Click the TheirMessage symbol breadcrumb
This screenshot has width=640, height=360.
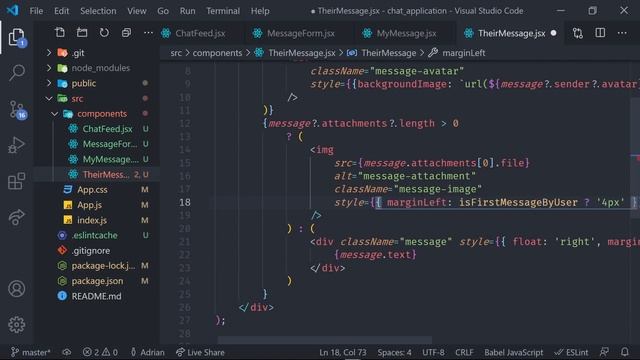(x=388, y=53)
